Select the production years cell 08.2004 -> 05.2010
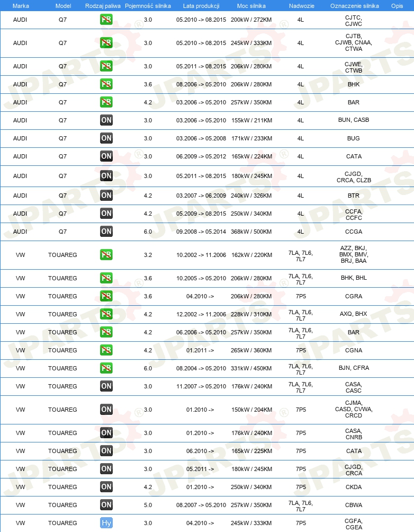This screenshot has width=414, height=532. pyautogui.click(x=201, y=368)
